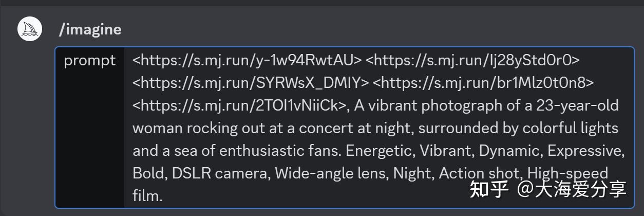Image resolution: width=644 pixels, height=216 pixels.
Task: Place cursor after the final word "film."
Action: [x=163, y=196]
